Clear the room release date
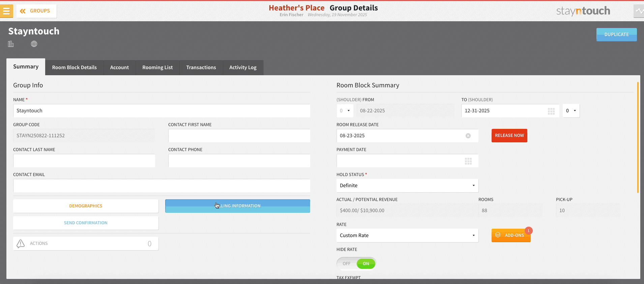Screen dimensions: 644x284 (468, 136)
